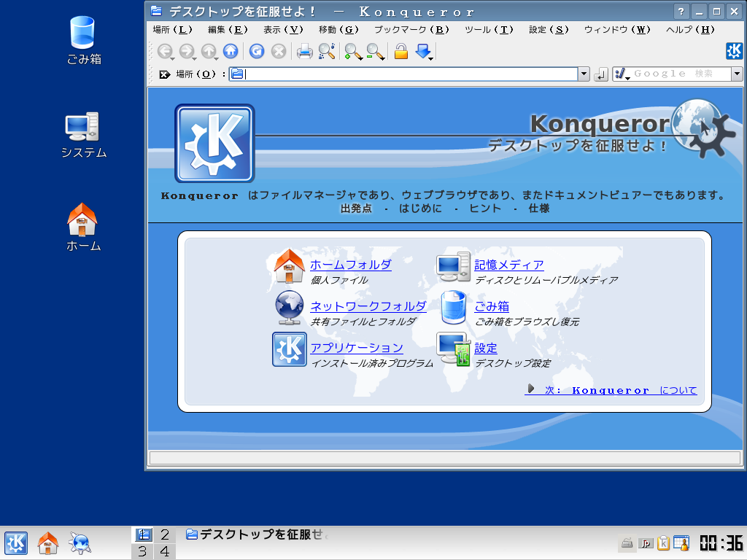Open the 移動(G) menu
Image resolution: width=747 pixels, height=560 pixels.
338,29
